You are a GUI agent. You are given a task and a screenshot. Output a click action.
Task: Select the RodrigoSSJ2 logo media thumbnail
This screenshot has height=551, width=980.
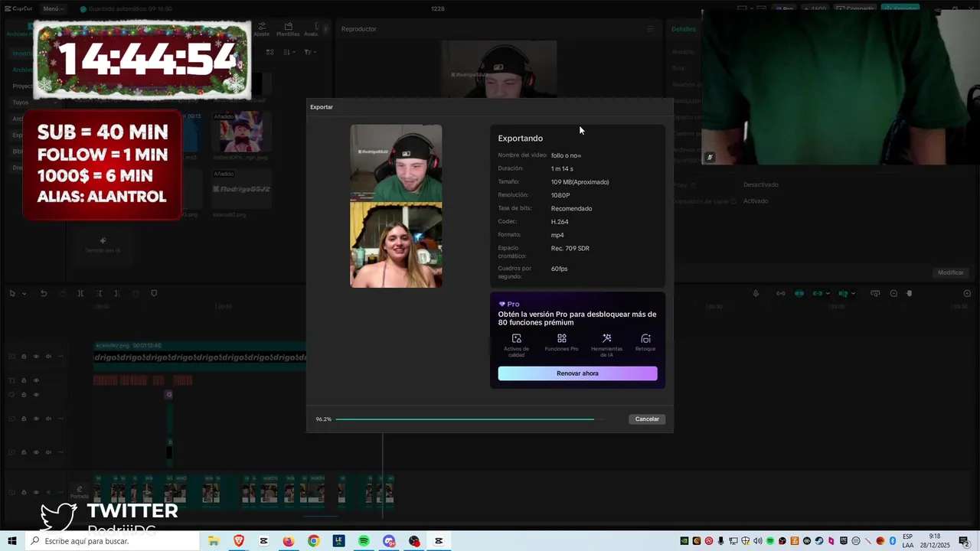point(241,189)
